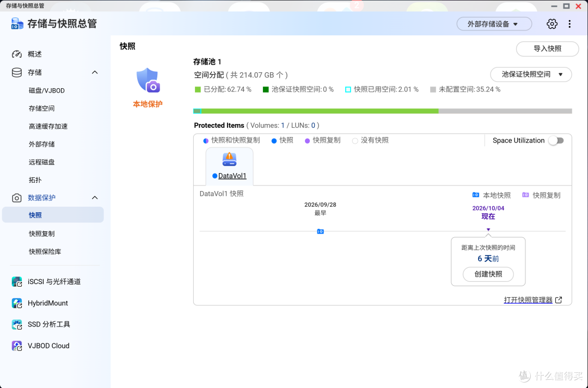Click the Storage & Snapshots app logo icon

coord(17,23)
